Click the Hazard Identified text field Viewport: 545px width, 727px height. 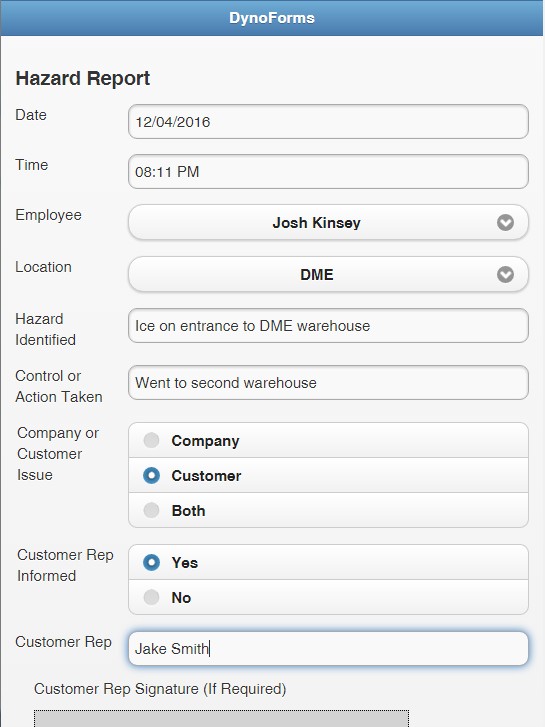coord(328,325)
